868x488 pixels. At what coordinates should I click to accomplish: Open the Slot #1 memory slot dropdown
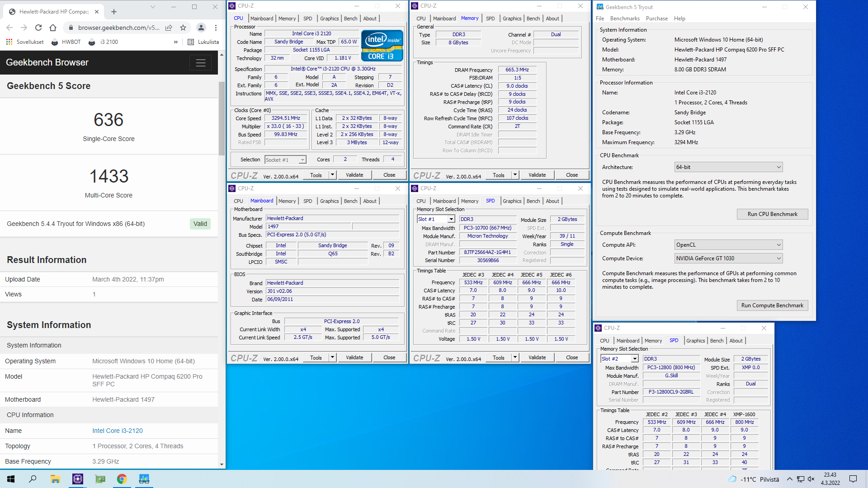click(436, 219)
